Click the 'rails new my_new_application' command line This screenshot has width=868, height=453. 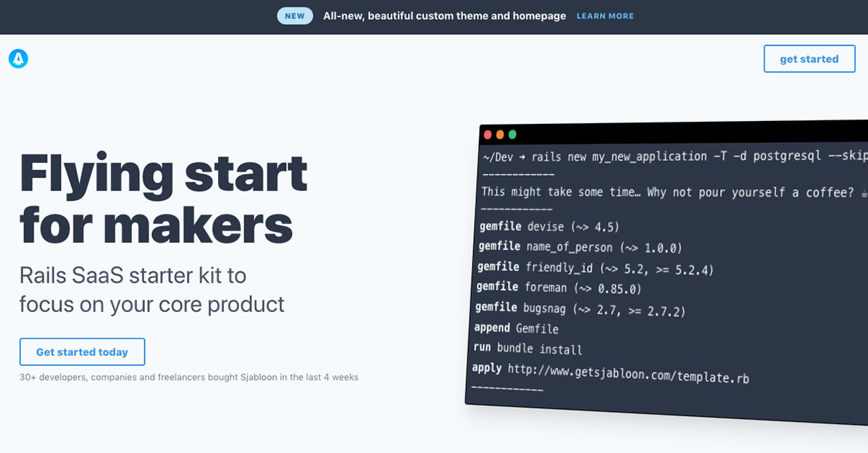(x=675, y=157)
